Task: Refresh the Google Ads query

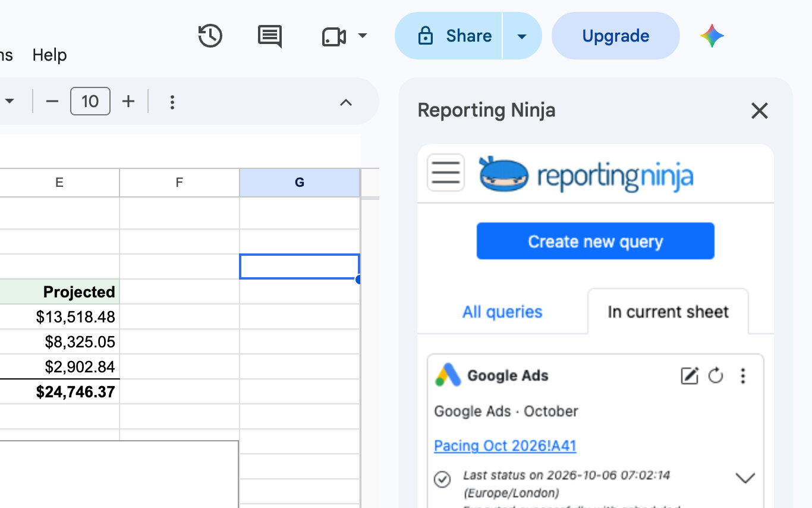Action: point(716,376)
